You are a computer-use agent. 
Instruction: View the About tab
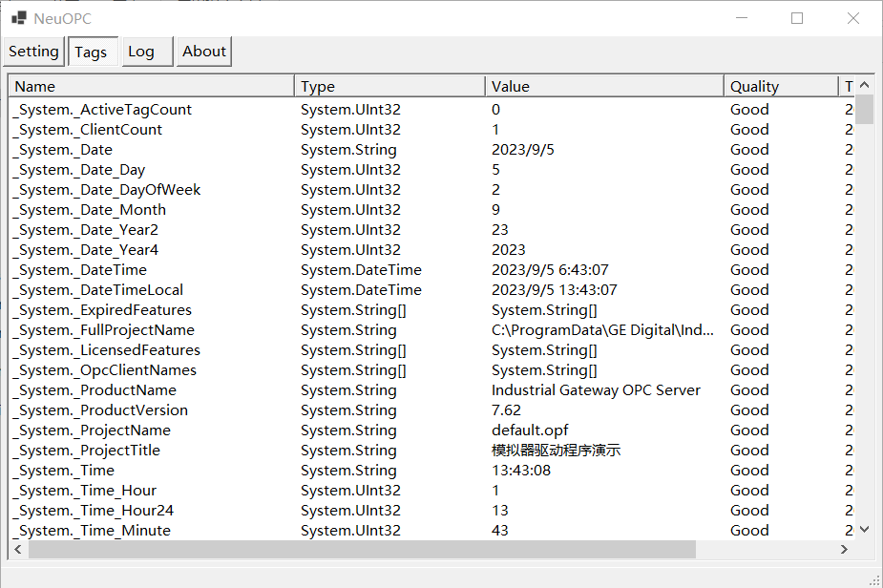[x=202, y=51]
